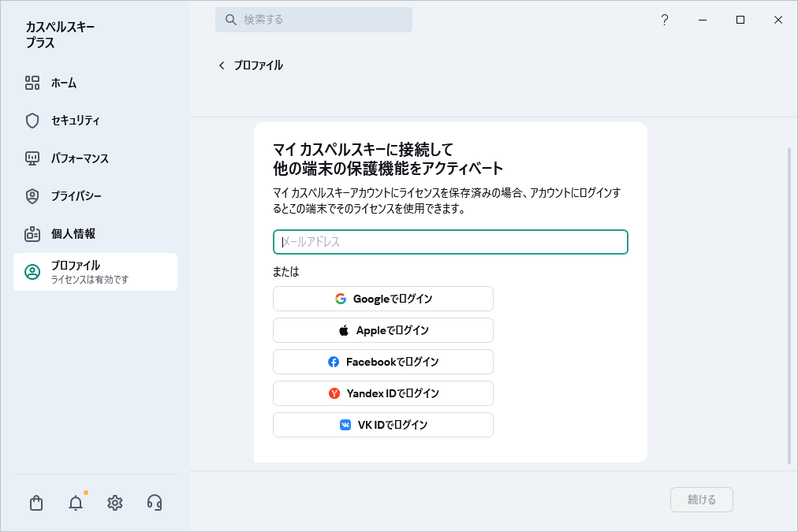This screenshot has width=798, height=532.
Task: Focus the メールアドレス input field
Action: [x=450, y=242]
